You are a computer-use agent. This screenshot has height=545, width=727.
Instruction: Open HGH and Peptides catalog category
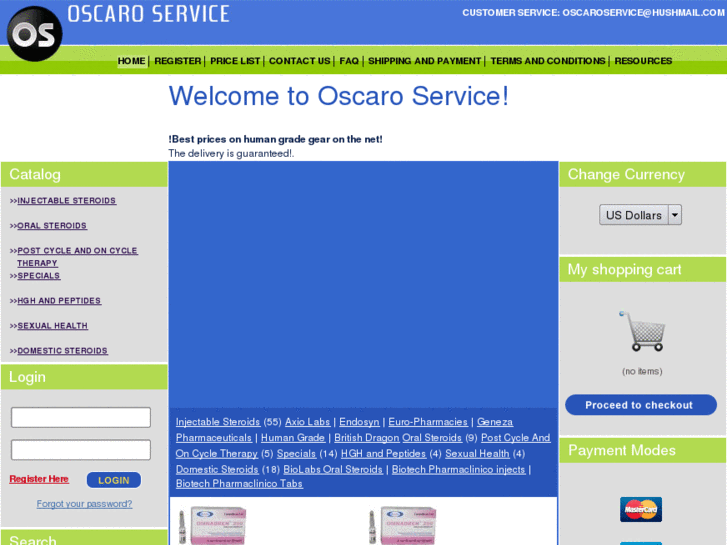pyautogui.click(x=59, y=301)
